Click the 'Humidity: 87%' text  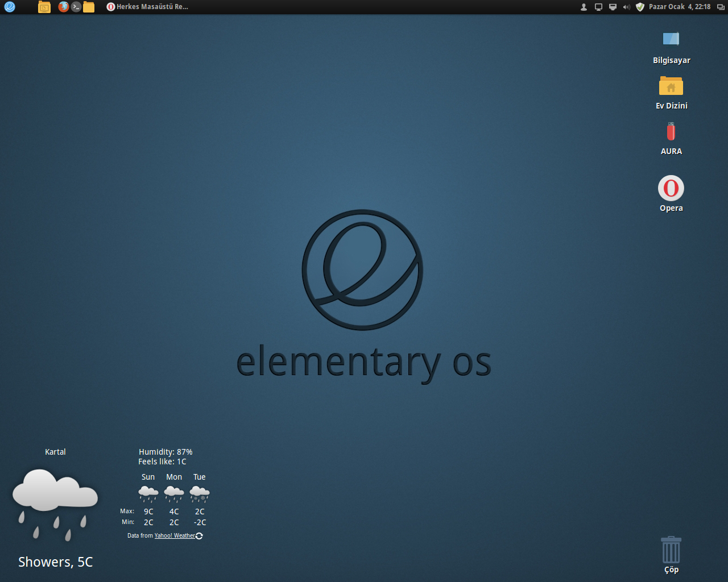[x=166, y=452]
